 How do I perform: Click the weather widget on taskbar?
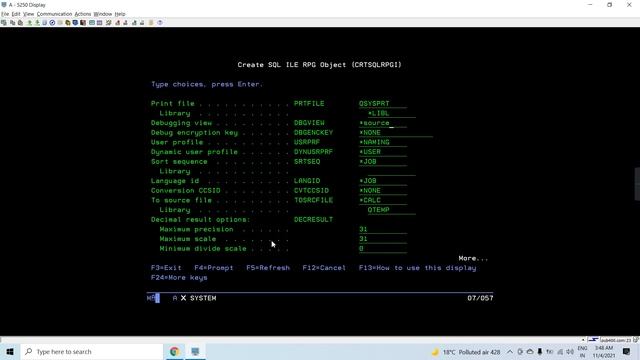coord(466,352)
